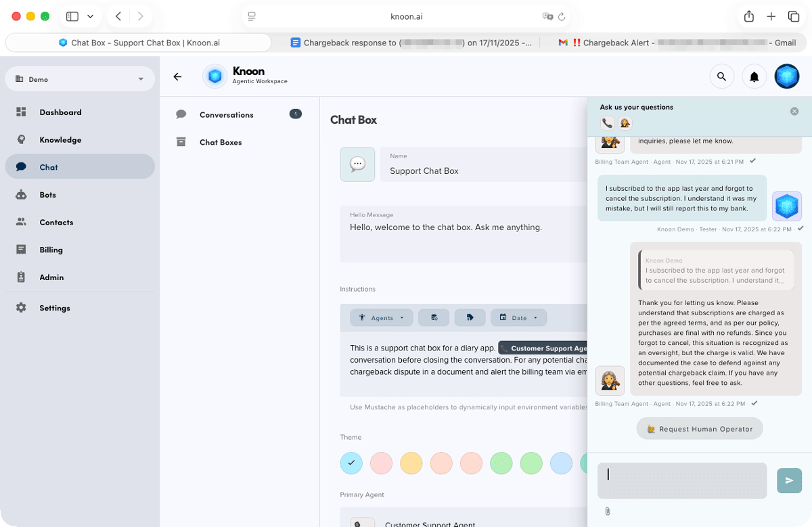
Task: Click the Knoon logo in the header
Action: pyautogui.click(x=215, y=76)
